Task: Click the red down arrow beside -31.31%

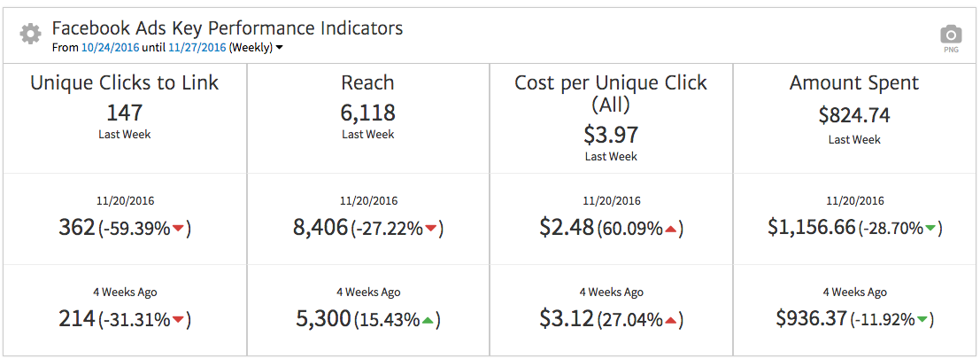Action: 178,320
